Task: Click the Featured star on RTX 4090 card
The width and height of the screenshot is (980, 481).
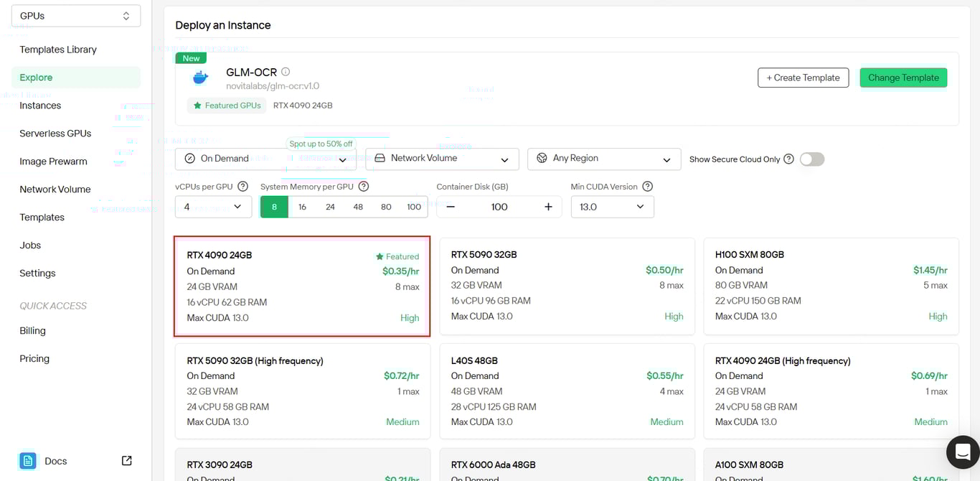Action: coord(380,256)
